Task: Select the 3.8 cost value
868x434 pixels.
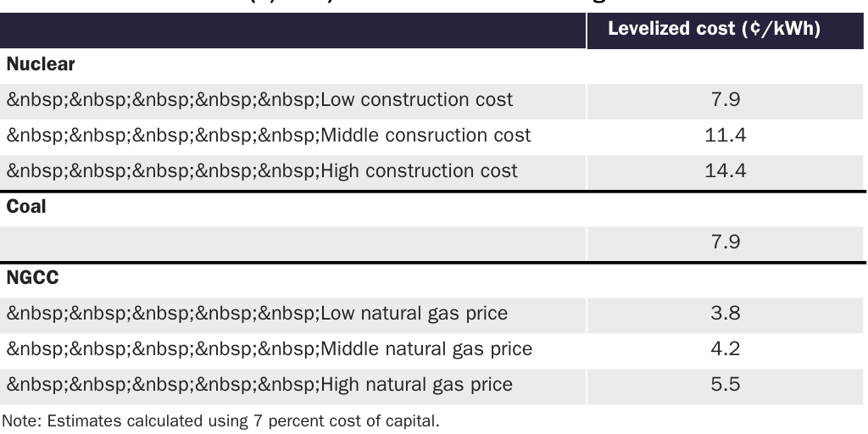Action: pyautogui.click(x=725, y=314)
